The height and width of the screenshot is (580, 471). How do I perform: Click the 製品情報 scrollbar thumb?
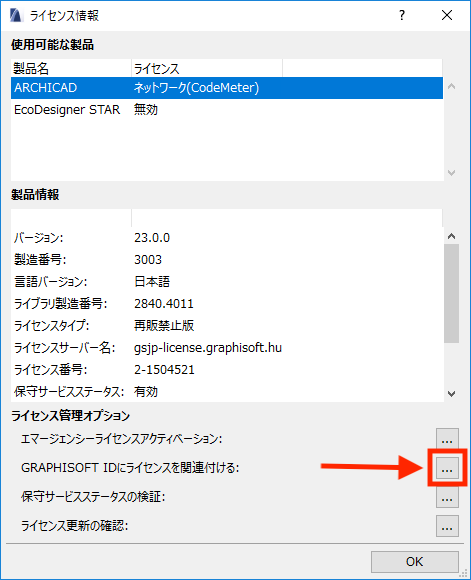coord(451,293)
